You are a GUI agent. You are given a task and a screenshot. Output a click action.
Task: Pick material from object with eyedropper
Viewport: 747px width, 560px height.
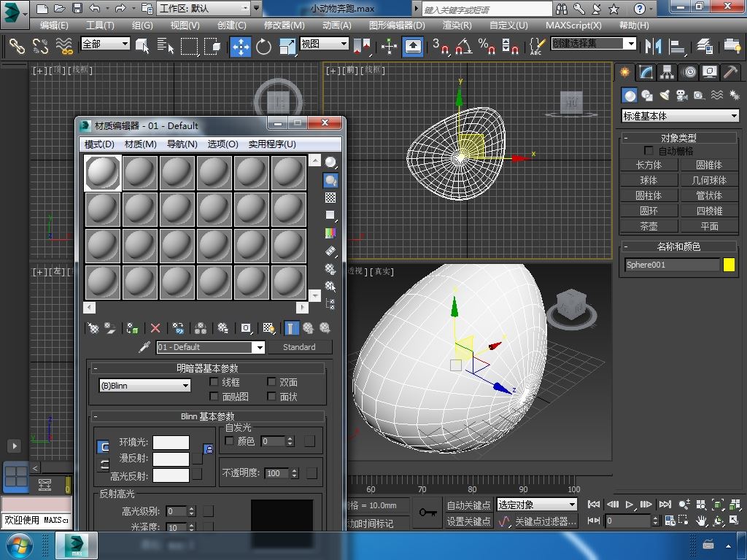pyautogui.click(x=144, y=348)
